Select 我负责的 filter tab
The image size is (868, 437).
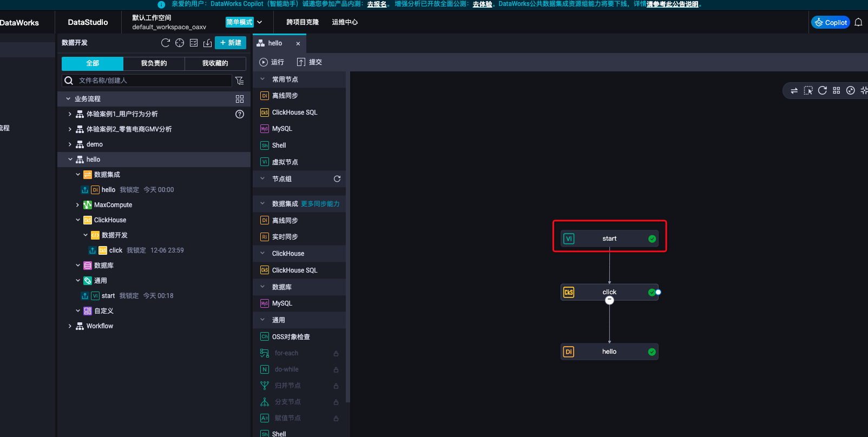[x=154, y=63]
